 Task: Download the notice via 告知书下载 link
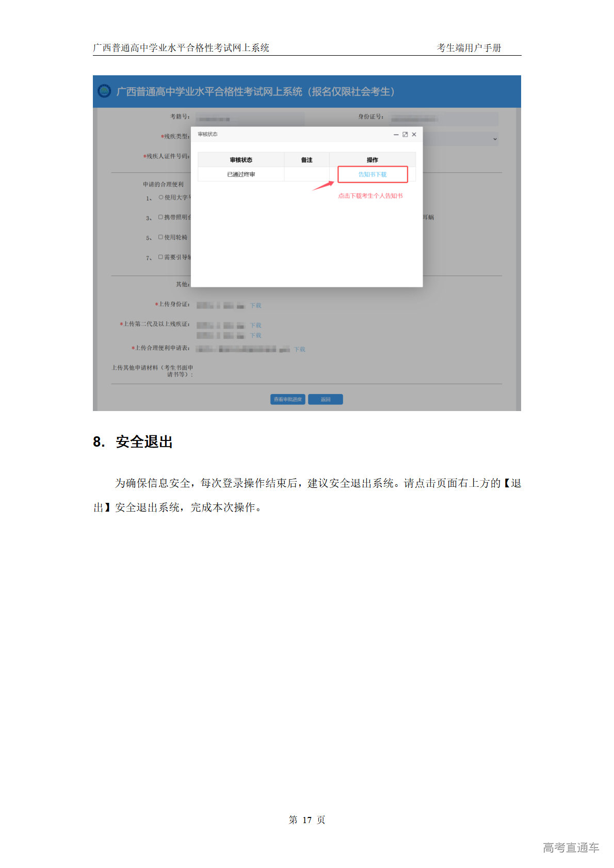point(373,174)
